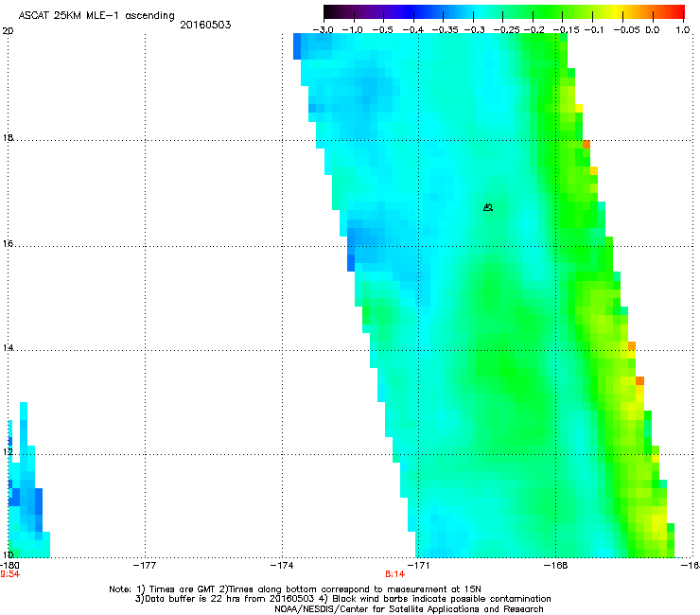Click the latitude axis label '12'
The image size is (700, 615).
pos(8,451)
